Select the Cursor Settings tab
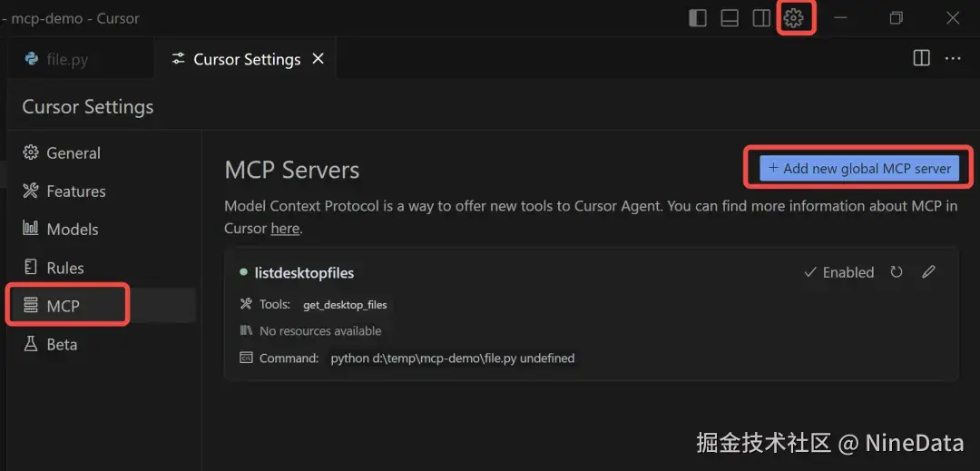 [246, 60]
